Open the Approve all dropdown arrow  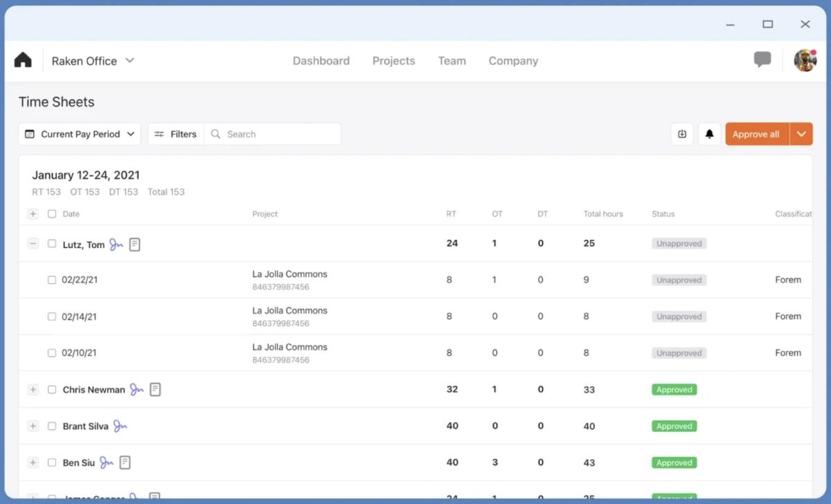pyautogui.click(x=801, y=134)
